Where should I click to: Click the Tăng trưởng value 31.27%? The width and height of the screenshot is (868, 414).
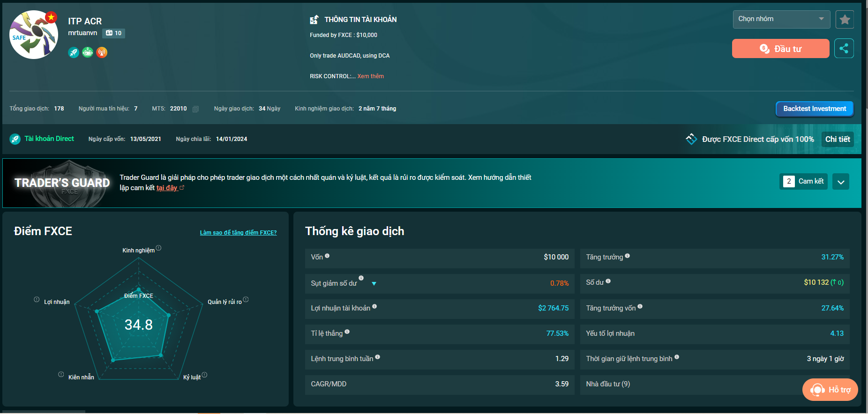tap(832, 257)
